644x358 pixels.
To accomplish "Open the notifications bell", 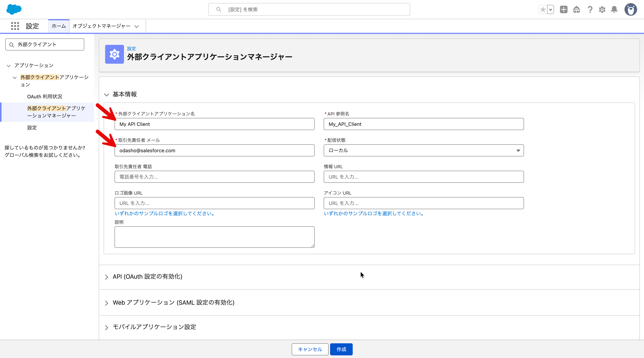I will pos(614,10).
